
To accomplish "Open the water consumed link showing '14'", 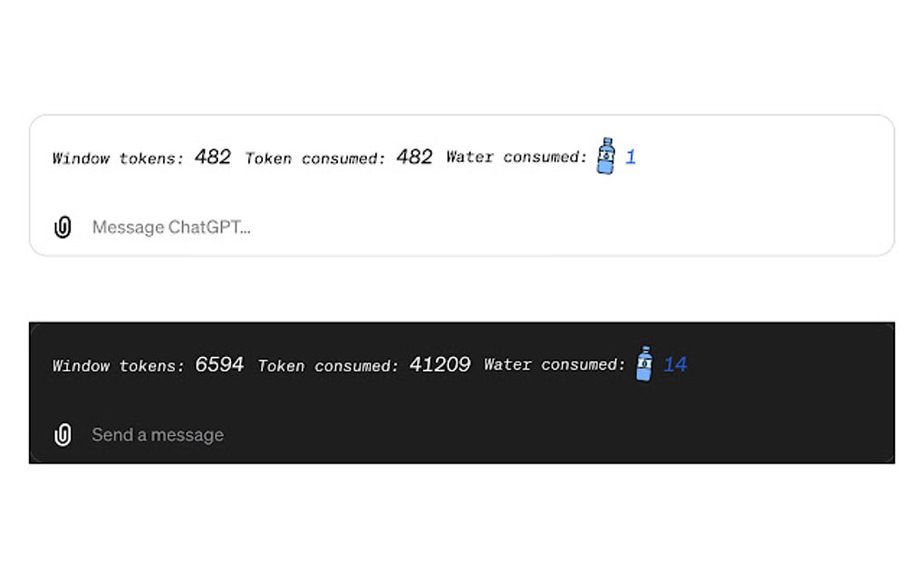I will [676, 364].
